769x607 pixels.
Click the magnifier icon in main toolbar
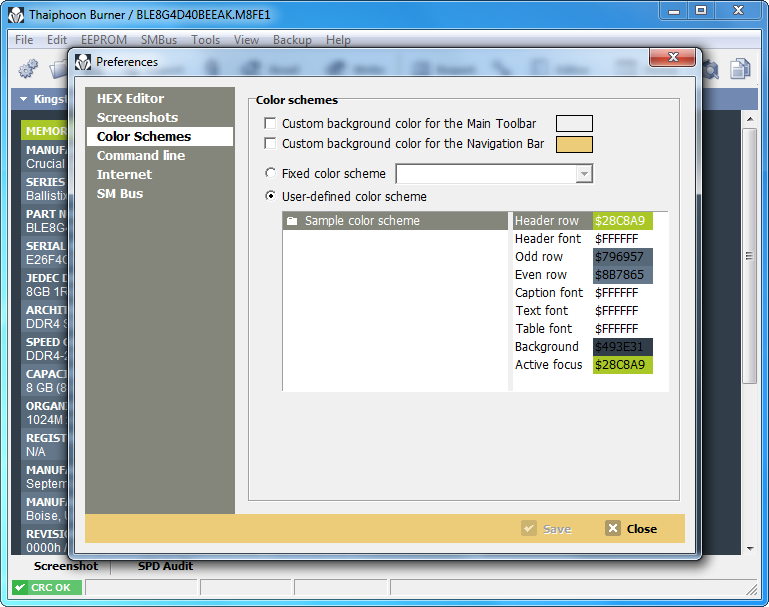pos(711,70)
